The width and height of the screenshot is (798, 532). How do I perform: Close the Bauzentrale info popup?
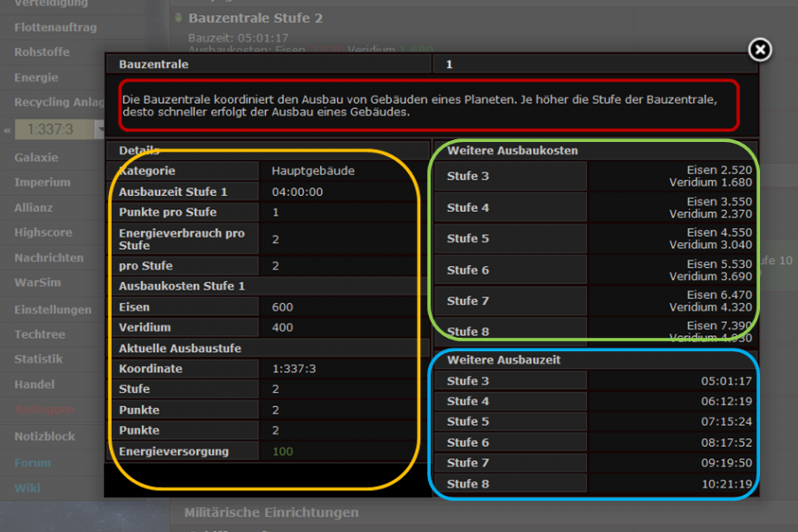760,51
